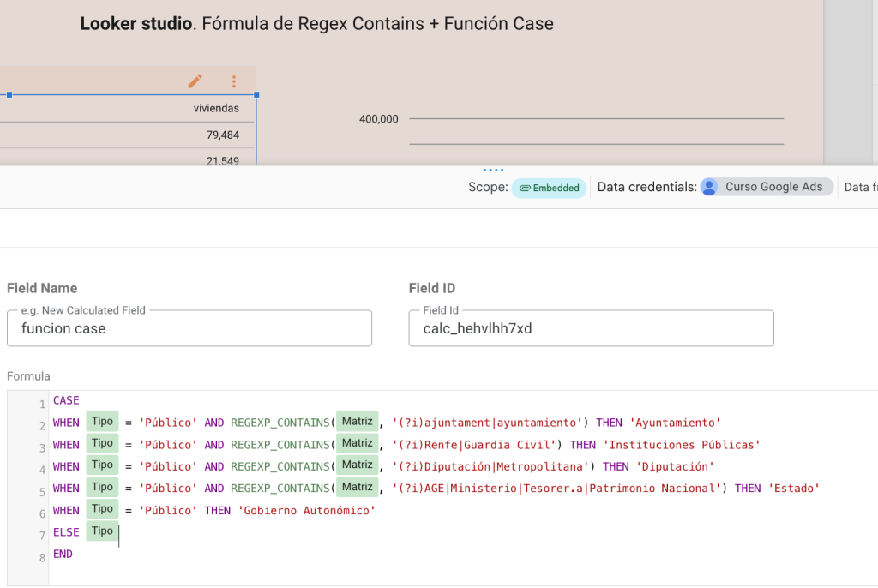Click line number 8 in the formula gutter
878x588 pixels.
[x=43, y=558]
